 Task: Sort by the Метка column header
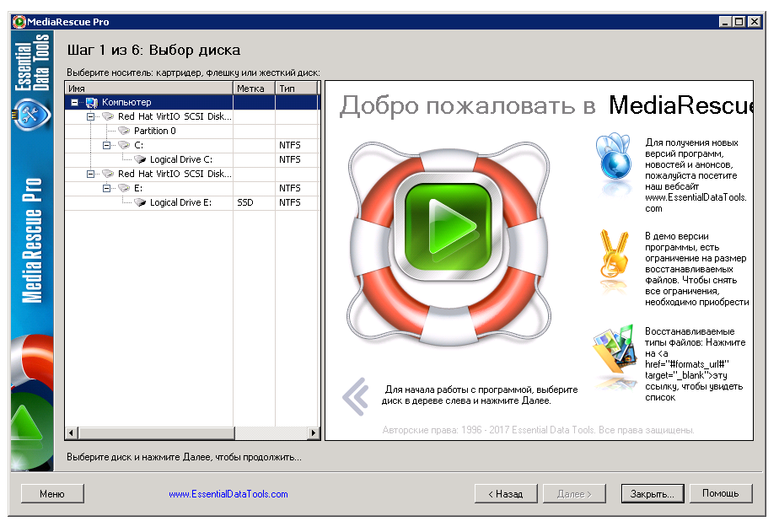pos(254,89)
